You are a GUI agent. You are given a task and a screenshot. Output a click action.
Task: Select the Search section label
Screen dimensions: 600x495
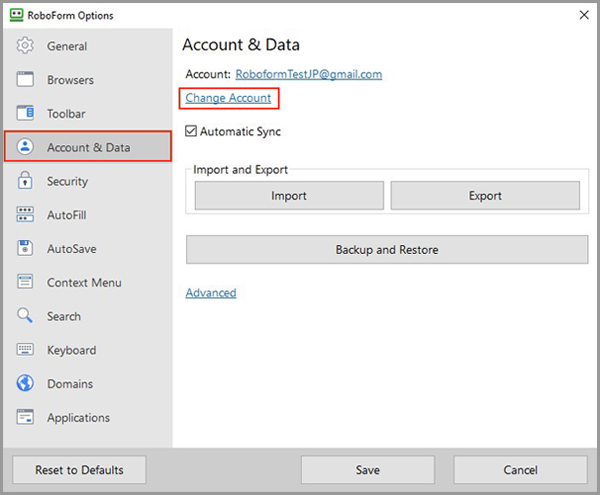tap(64, 316)
